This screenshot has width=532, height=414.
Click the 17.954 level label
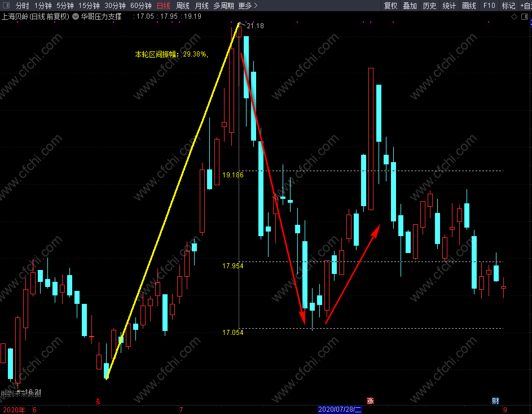233,266
